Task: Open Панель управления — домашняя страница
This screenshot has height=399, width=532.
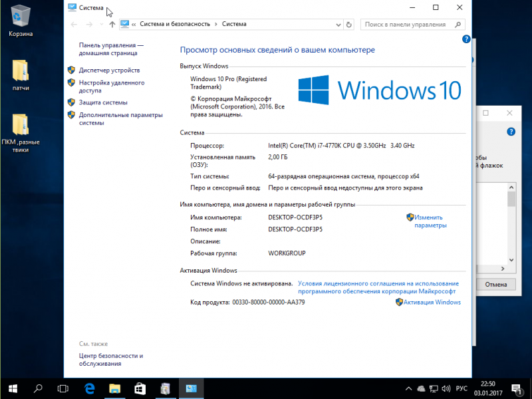Action: point(111,49)
